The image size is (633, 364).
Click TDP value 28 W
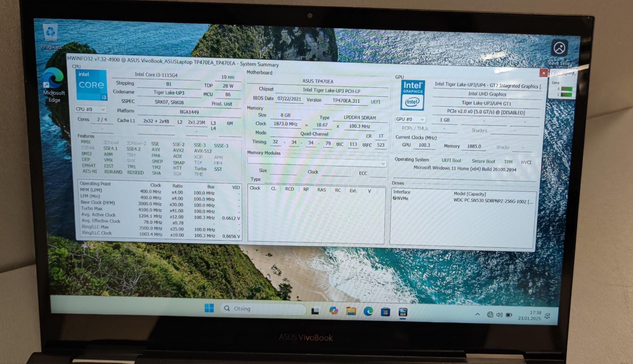click(x=228, y=86)
